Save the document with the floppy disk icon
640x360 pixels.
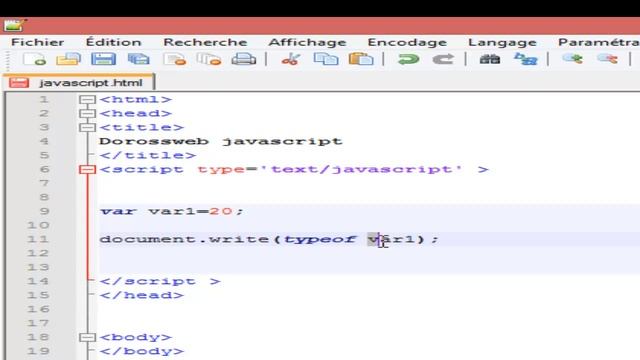(x=103, y=59)
